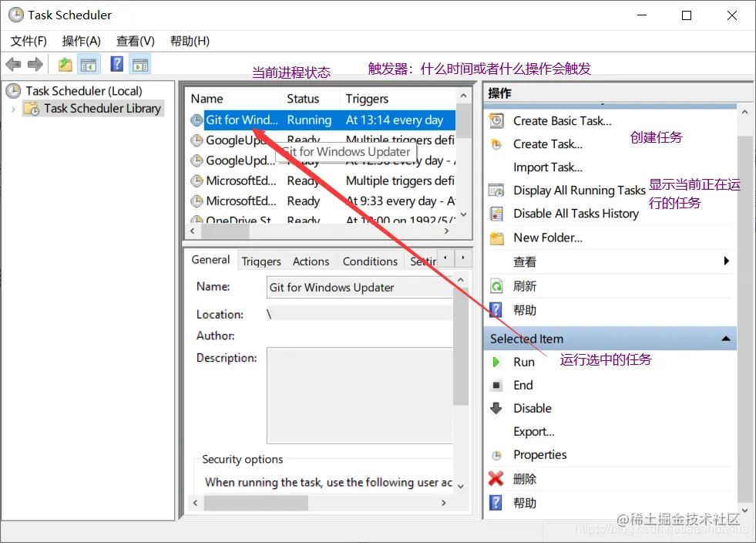
Task: Open the 帮助(H) menu
Action: click(190, 41)
